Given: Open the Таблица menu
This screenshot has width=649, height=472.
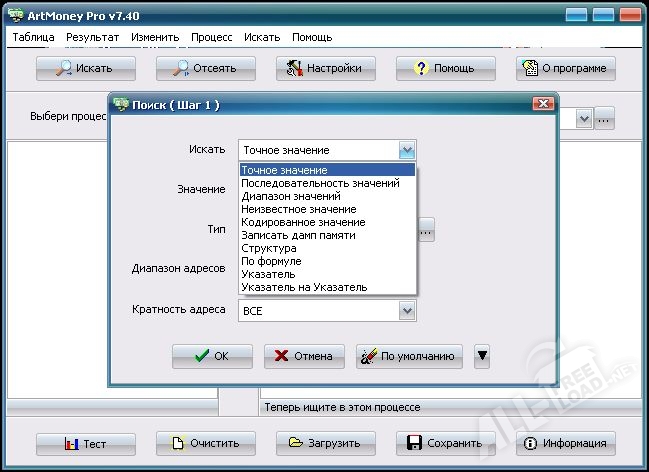Looking at the screenshot, I should click(x=34, y=37).
